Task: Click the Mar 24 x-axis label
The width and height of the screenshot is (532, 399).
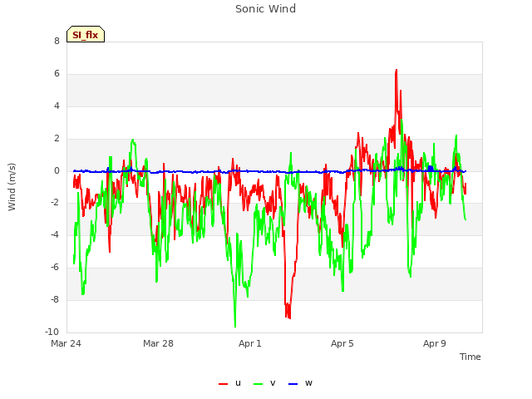Action: [x=66, y=343]
